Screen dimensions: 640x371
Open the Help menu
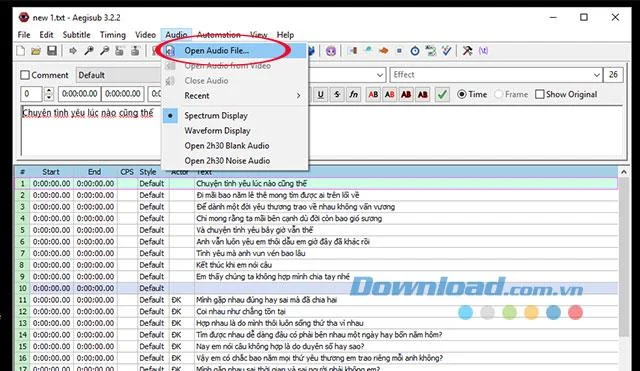[x=285, y=35]
